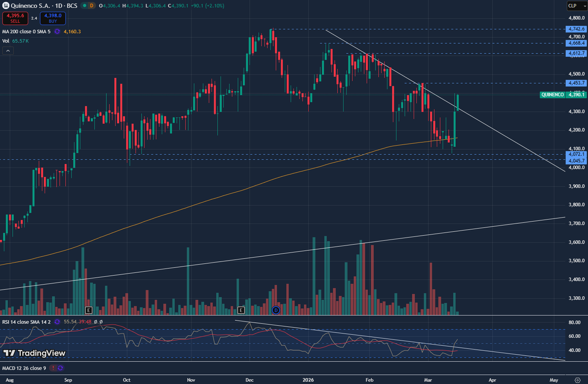Click the 2026 label on time axis
Screen dimensions: 588x384
pos(309,380)
